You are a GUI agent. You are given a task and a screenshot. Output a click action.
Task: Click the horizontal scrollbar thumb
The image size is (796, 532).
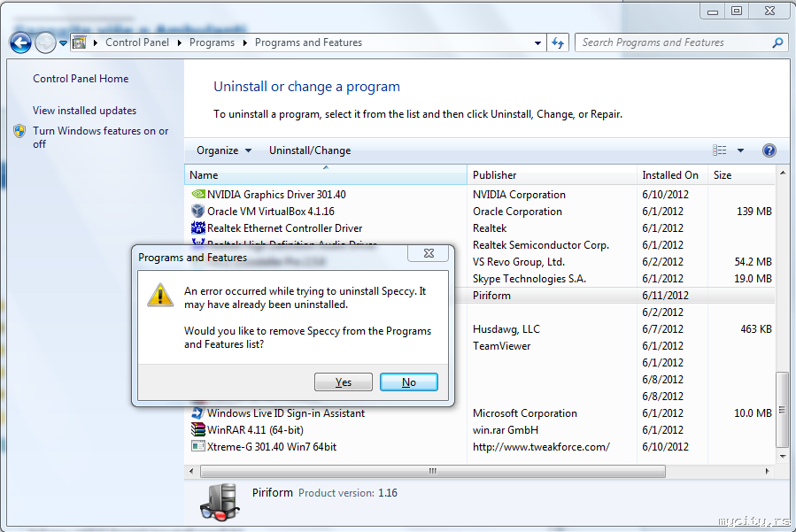[432, 472]
